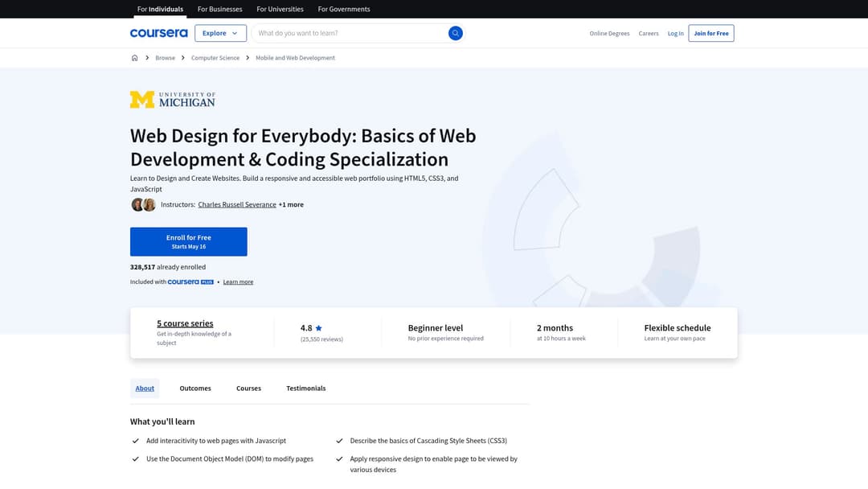Click the blue rating star icon
Screen dimensions: 868x489
(318, 328)
